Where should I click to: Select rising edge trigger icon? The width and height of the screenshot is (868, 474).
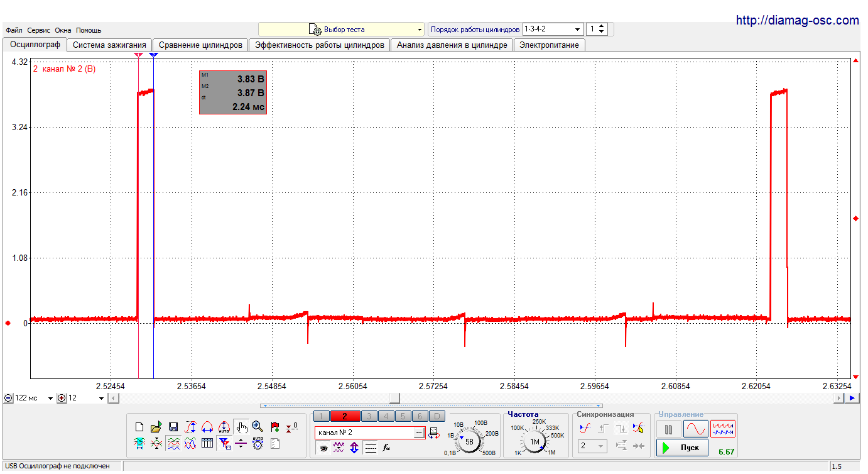[x=603, y=428]
